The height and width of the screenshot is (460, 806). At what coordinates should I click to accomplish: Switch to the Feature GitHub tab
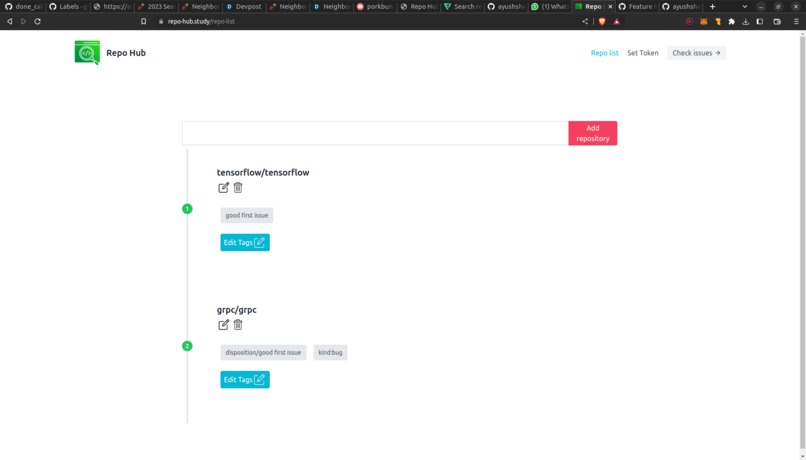click(636, 7)
